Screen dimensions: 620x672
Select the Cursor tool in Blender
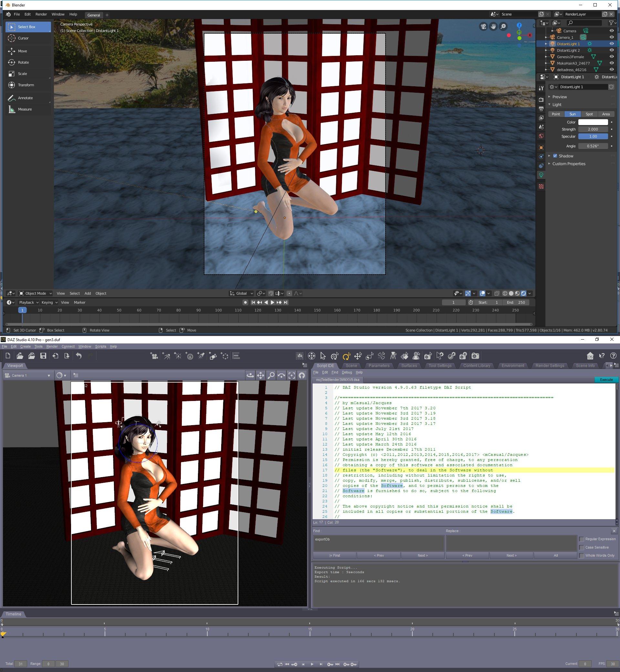23,38
